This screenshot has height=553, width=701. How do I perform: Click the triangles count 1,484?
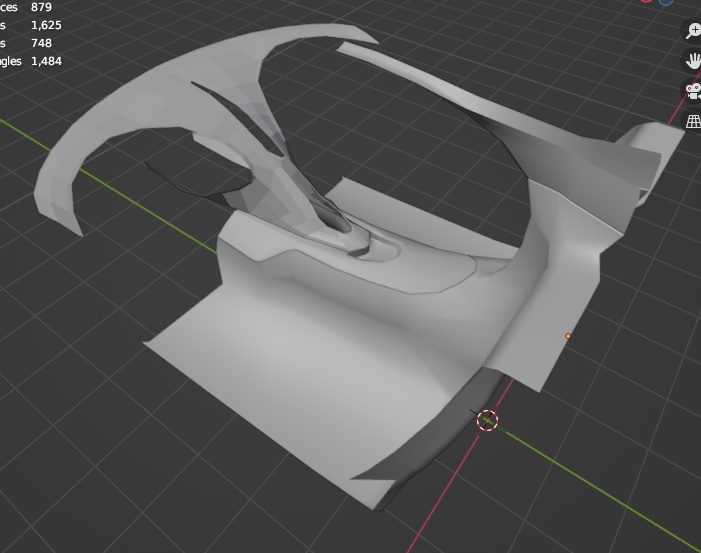pyautogui.click(x=46, y=61)
